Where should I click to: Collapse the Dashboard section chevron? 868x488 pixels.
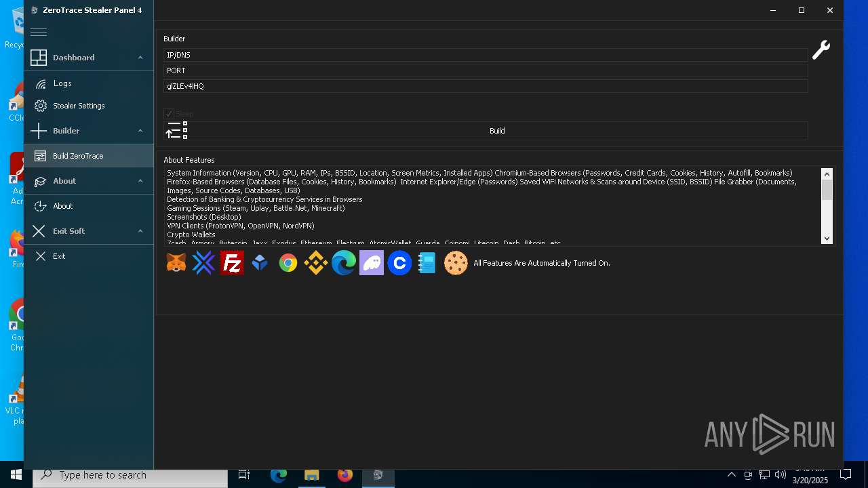click(x=140, y=58)
